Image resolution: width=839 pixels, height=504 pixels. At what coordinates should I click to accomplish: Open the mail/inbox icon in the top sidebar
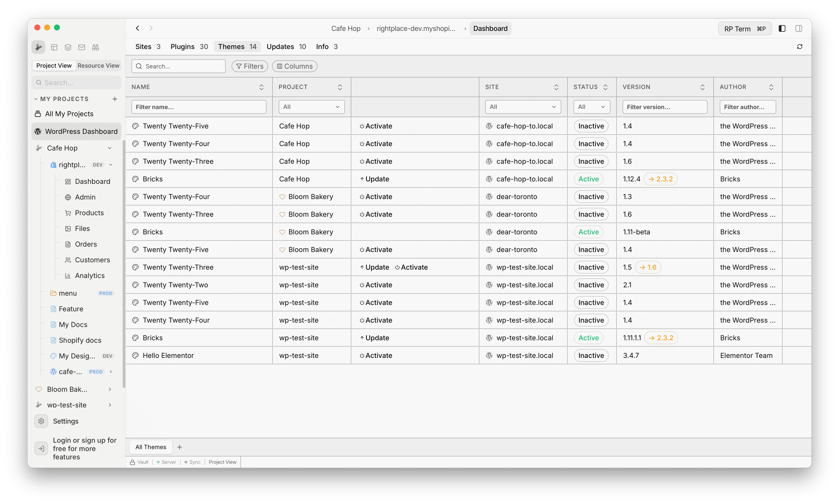pos(81,47)
